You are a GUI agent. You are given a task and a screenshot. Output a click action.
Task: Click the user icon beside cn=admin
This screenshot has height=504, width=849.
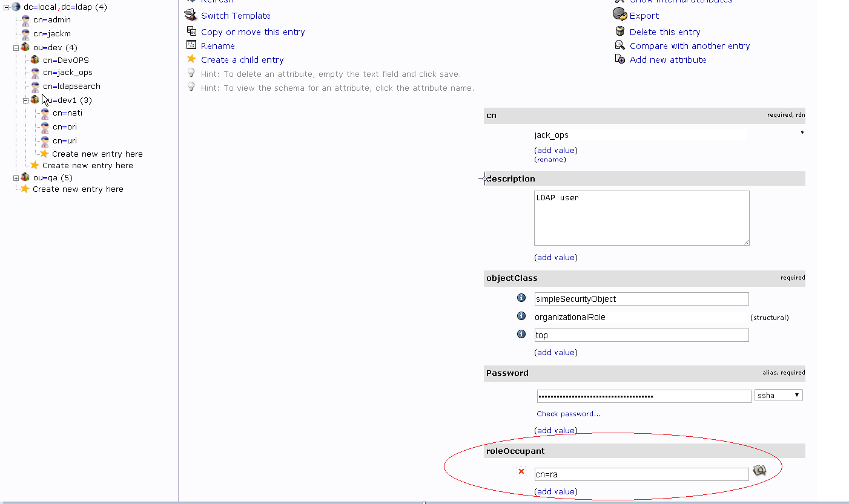(x=25, y=20)
